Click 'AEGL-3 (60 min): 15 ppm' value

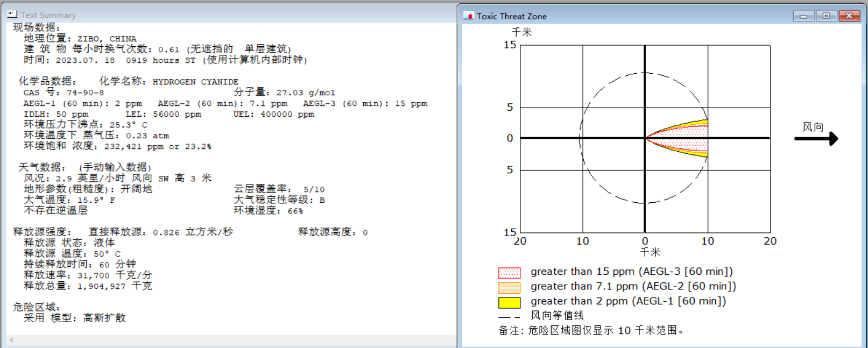tap(365, 103)
